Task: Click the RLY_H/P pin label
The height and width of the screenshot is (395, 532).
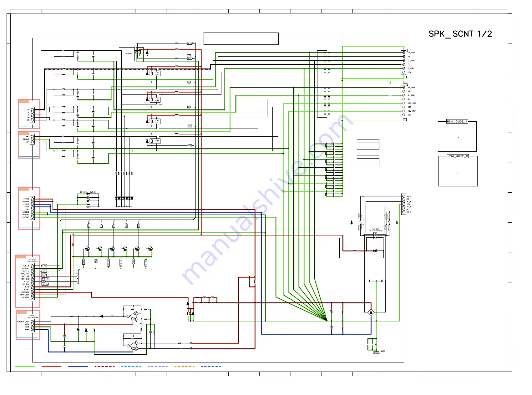Action: 25,274
